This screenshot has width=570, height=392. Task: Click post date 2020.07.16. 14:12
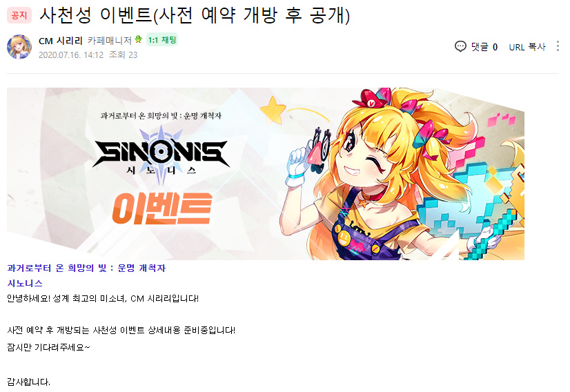pyautogui.click(x=71, y=55)
